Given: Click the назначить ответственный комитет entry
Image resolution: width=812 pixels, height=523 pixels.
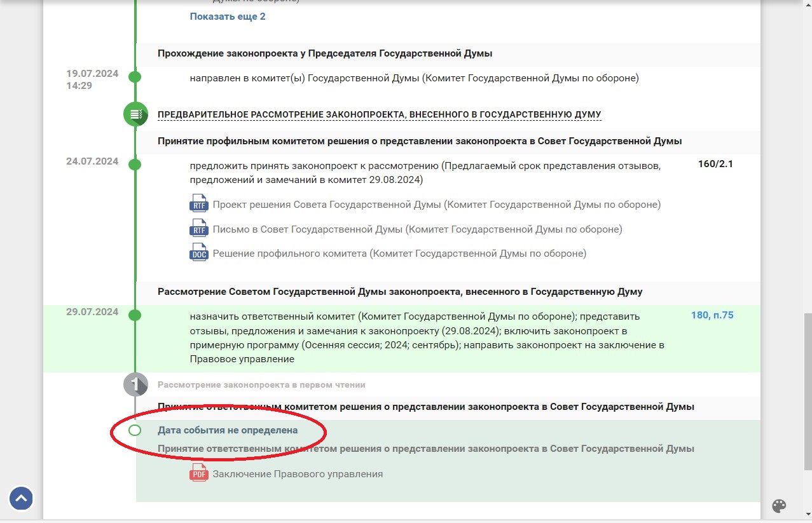Looking at the screenshot, I should [x=427, y=337].
